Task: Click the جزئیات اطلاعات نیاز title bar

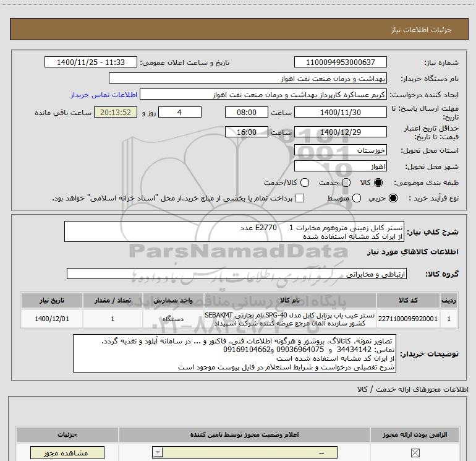Action: pos(239,29)
